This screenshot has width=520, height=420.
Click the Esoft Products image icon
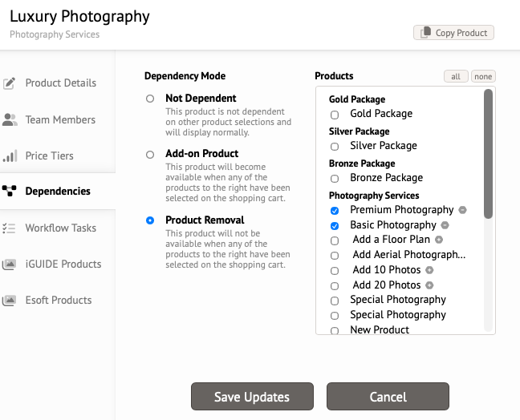10,300
